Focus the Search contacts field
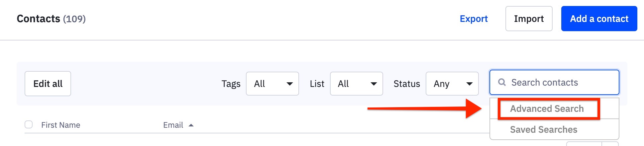Image resolution: width=644 pixels, height=146 pixels. point(554,82)
